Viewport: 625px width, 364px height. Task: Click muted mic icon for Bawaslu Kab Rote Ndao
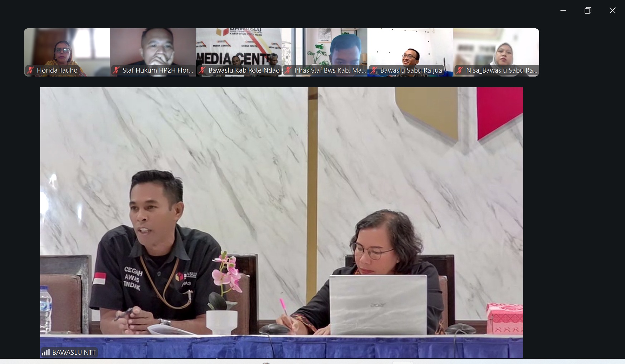click(x=202, y=70)
